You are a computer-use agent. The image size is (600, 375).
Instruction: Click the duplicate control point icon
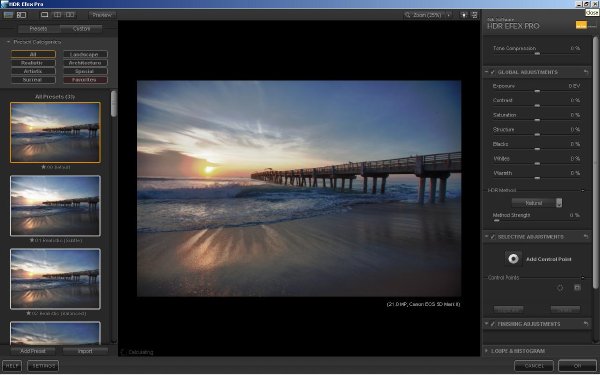[577, 287]
